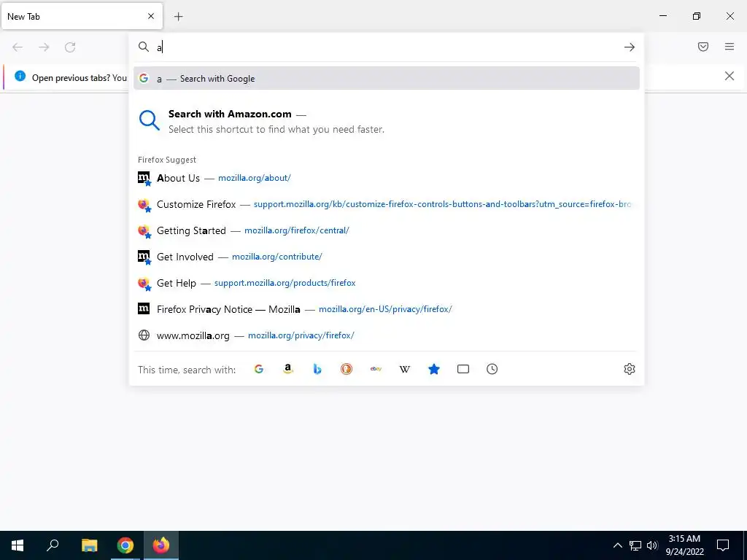Click the info icon in notification bar
The width and height of the screenshot is (747, 560).
click(20, 76)
